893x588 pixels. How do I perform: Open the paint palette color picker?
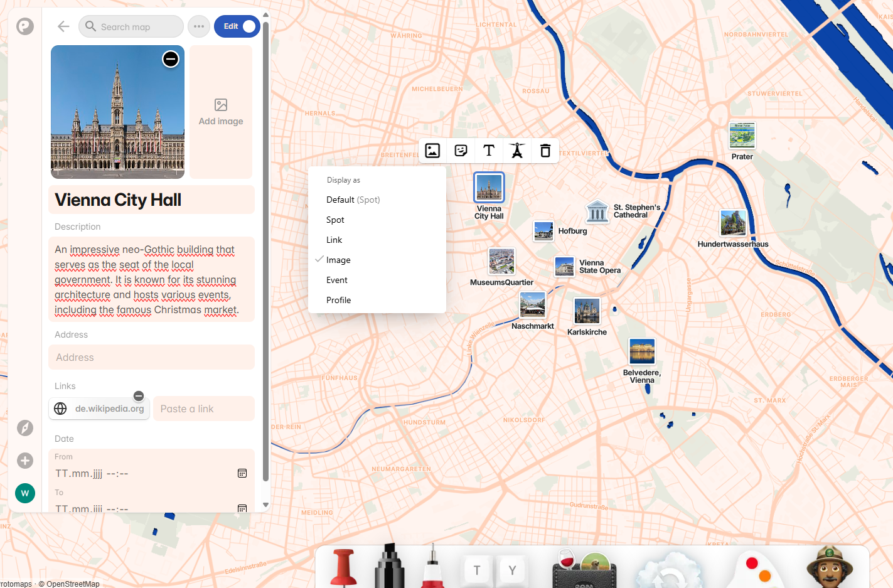pyautogui.click(x=756, y=569)
